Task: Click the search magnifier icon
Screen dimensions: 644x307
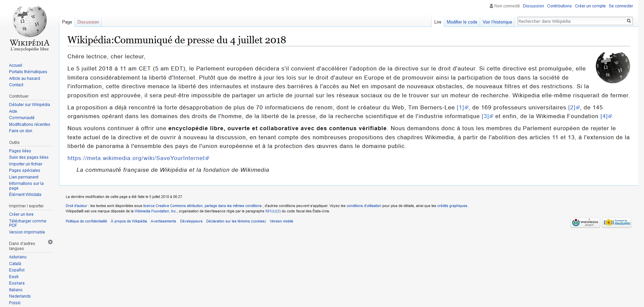Action: (629, 21)
